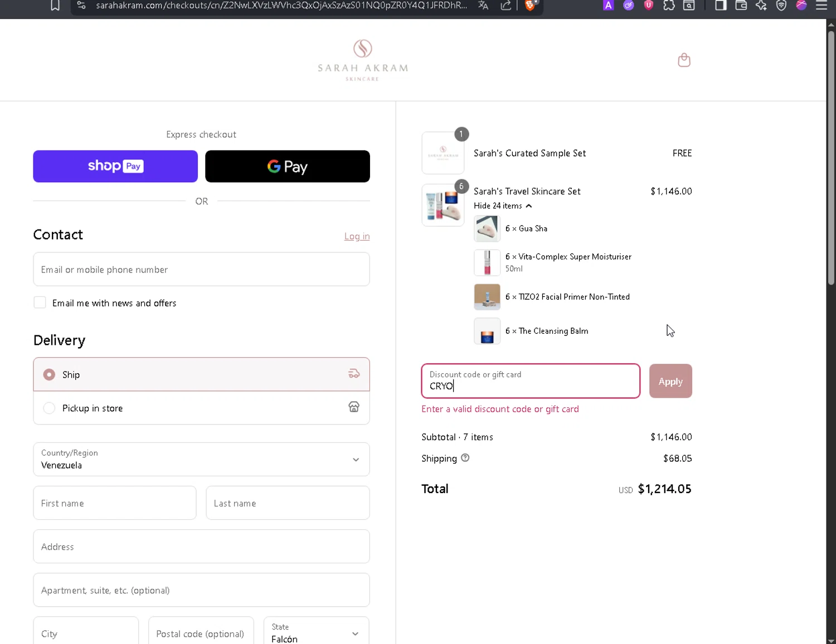Click the purple round extension icon

pyautogui.click(x=628, y=6)
